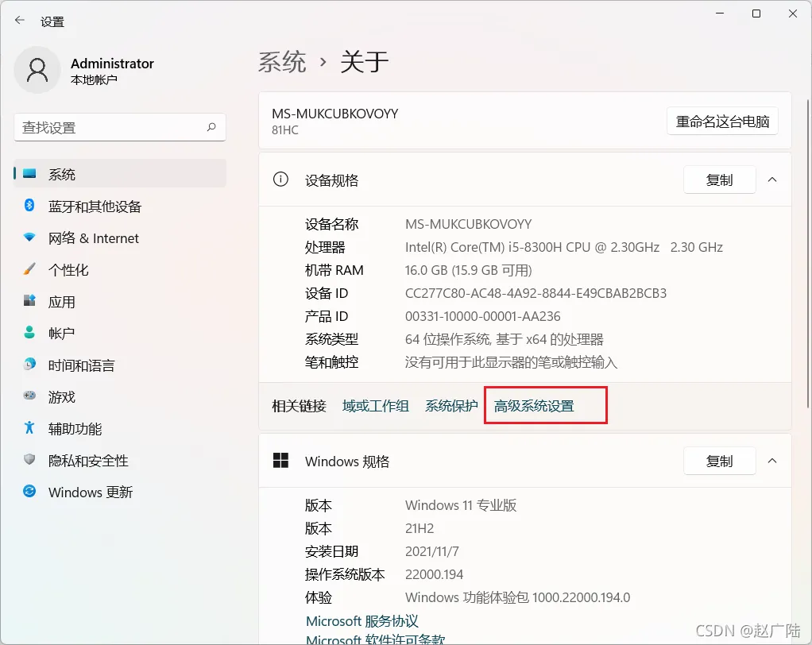Open 蓝牙和其他设备 settings
This screenshot has height=645, width=812.
pyautogui.click(x=120, y=206)
